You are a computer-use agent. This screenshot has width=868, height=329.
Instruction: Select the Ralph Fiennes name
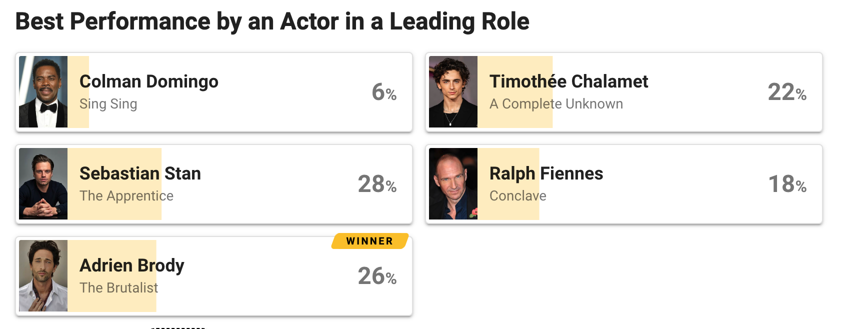546,173
